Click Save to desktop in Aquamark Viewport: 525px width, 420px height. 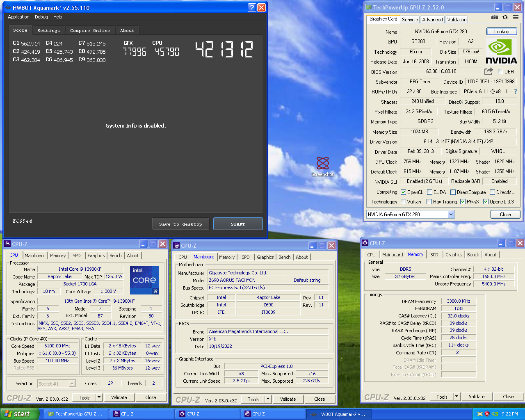pos(180,224)
